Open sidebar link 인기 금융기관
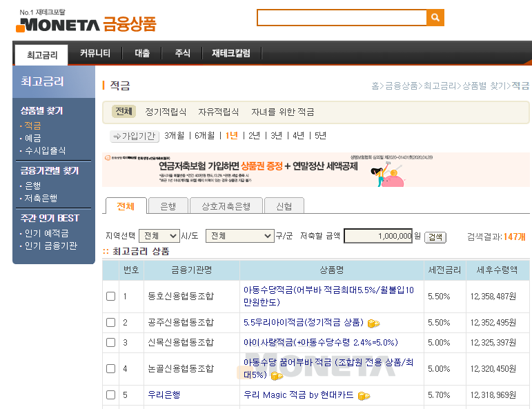The height and width of the screenshot is (409, 532). [51, 246]
